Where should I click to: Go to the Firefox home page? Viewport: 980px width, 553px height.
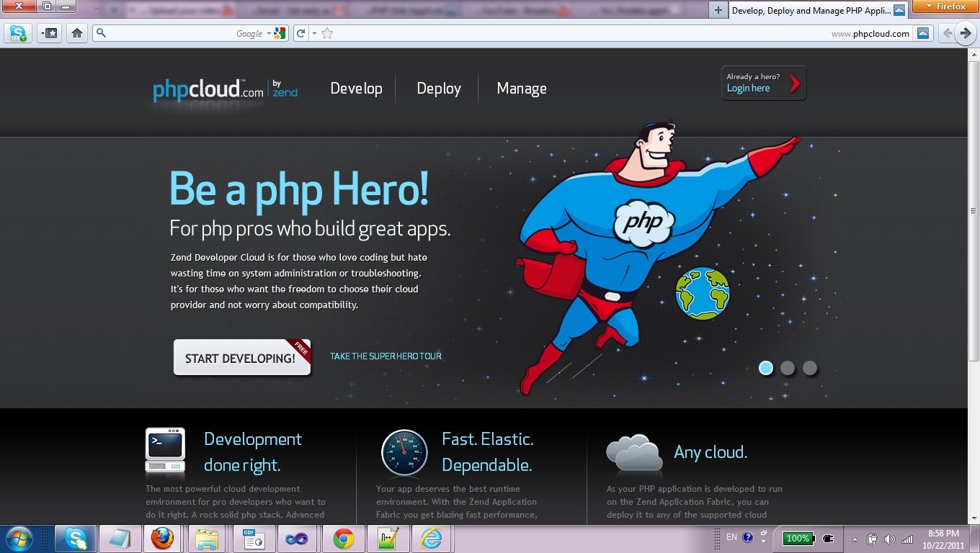point(77,33)
